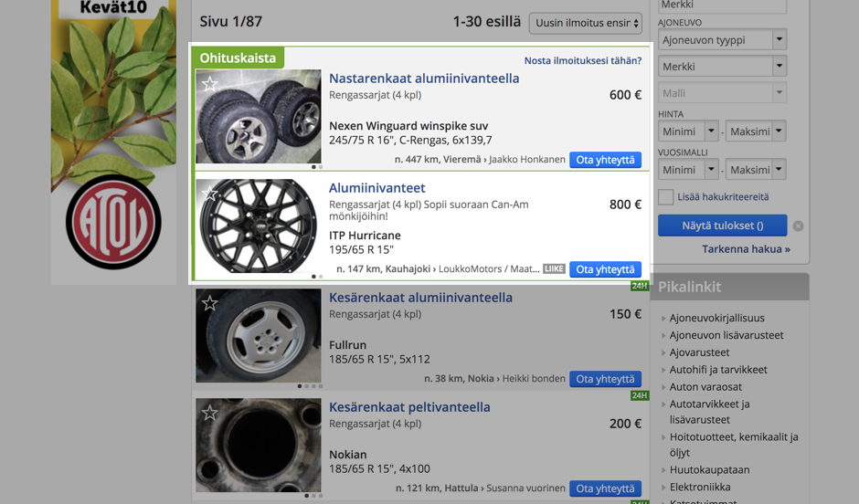859x504 pixels.
Task: Contact seller of Nastarenkaat alumiinivanteella
Action: [x=605, y=160]
